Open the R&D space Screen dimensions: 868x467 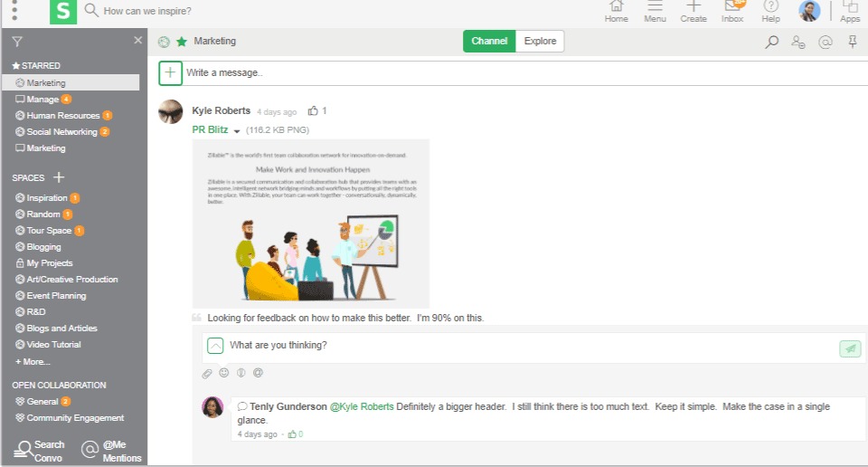click(x=36, y=312)
